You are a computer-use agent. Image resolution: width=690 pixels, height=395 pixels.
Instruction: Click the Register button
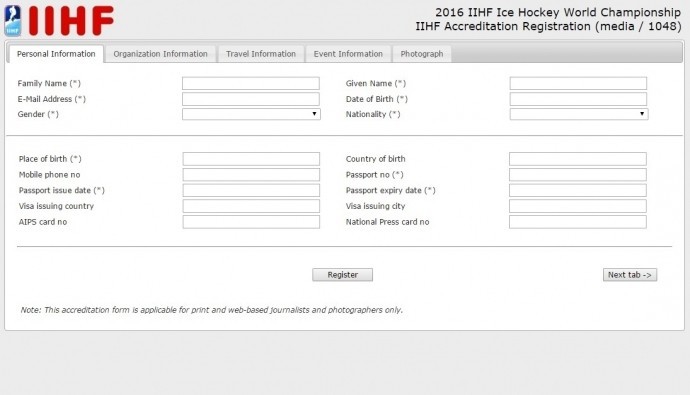(x=342, y=275)
